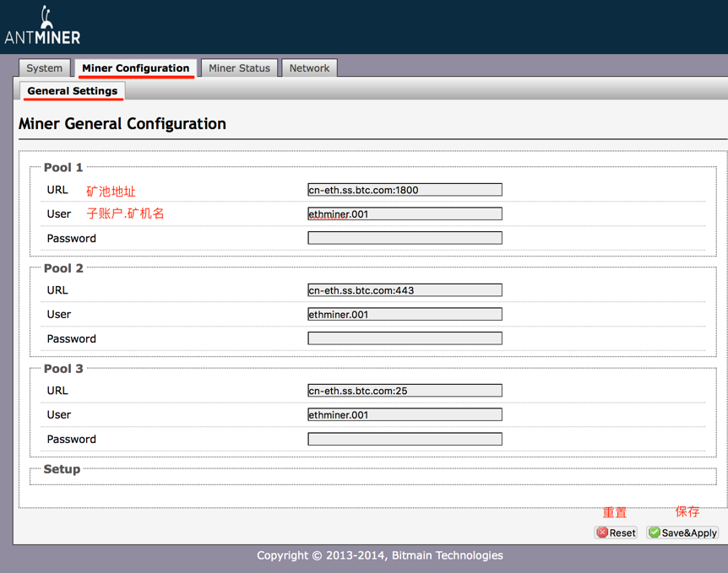Click the Pool 2 Password label
Viewport: 728px width, 573px height.
(71, 338)
